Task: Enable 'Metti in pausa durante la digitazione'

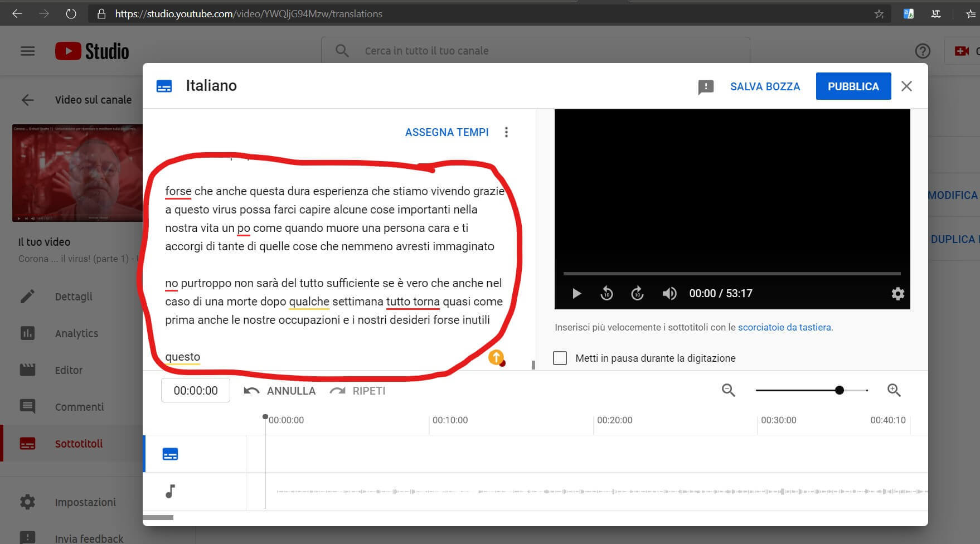Action: [x=560, y=358]
